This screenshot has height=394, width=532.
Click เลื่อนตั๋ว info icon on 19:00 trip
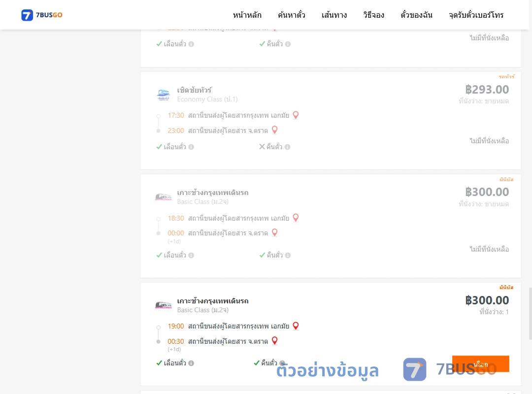(x=191, y=363)
